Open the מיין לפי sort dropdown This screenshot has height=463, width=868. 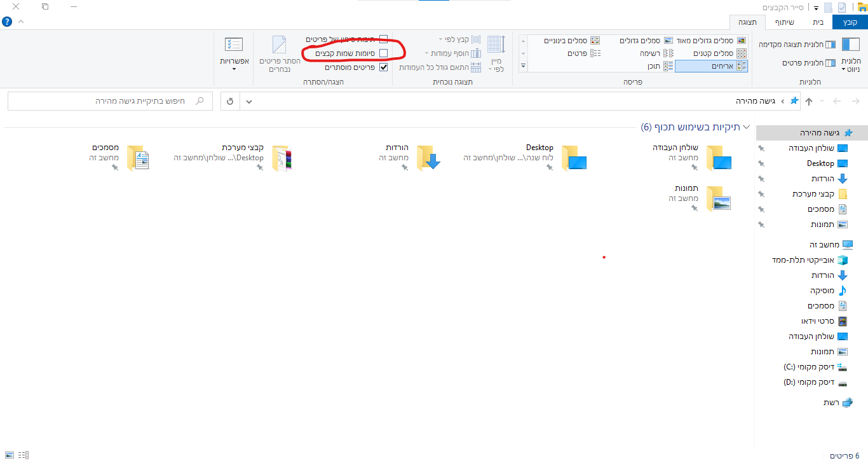click(x=496, y=54)
